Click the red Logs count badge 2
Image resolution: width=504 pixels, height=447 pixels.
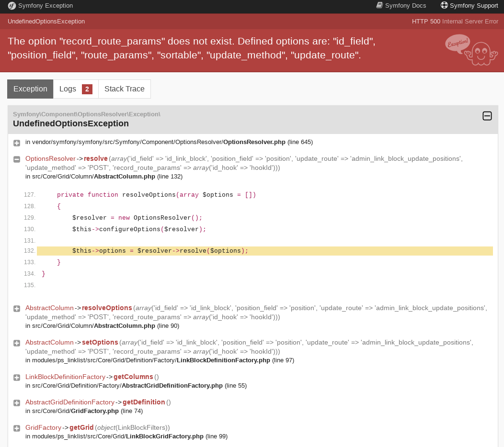tap(87, 89)
